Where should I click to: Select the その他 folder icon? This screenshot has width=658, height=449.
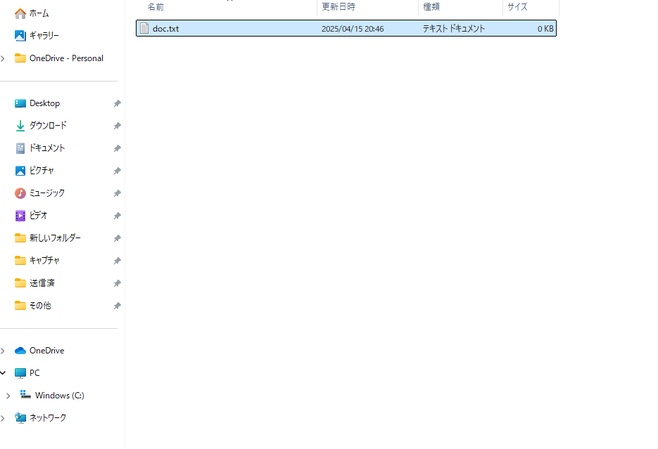(20, 305)
